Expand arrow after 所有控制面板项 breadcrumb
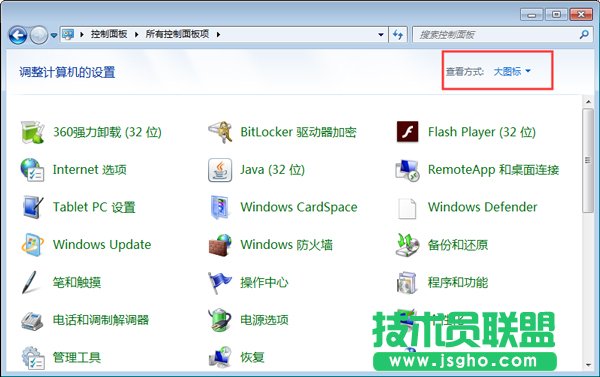 click(x=218, y=34)
